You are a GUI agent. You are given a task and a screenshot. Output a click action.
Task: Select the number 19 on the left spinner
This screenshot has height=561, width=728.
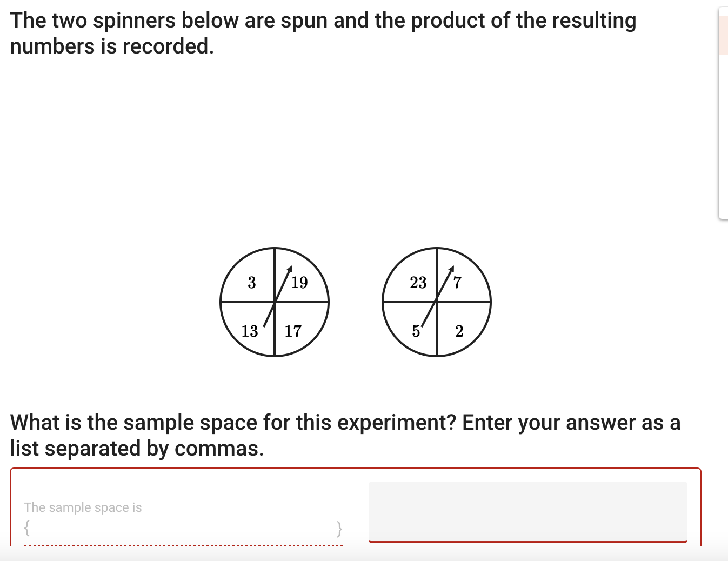point(299,282)
